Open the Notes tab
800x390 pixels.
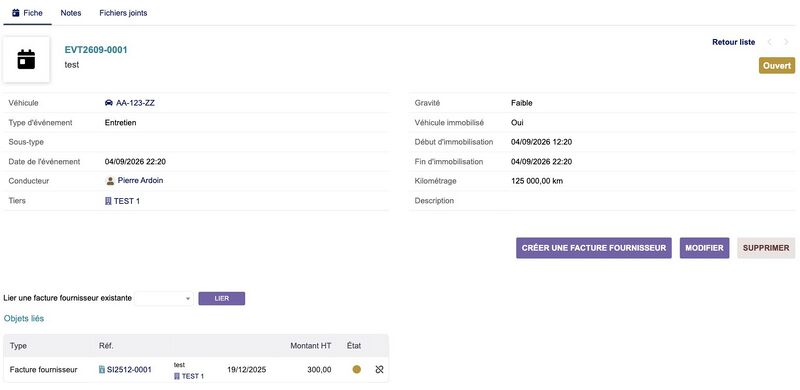click(71, 13)
